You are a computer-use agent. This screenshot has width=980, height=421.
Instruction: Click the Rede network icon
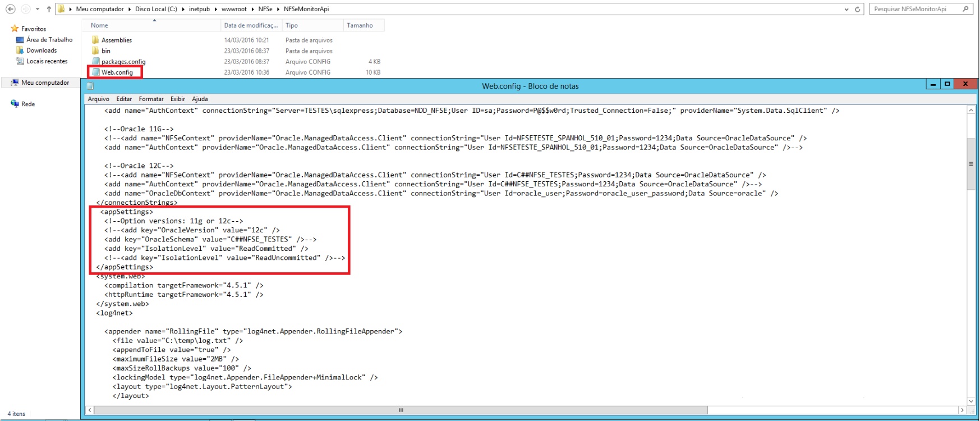[x=15, y=104]
